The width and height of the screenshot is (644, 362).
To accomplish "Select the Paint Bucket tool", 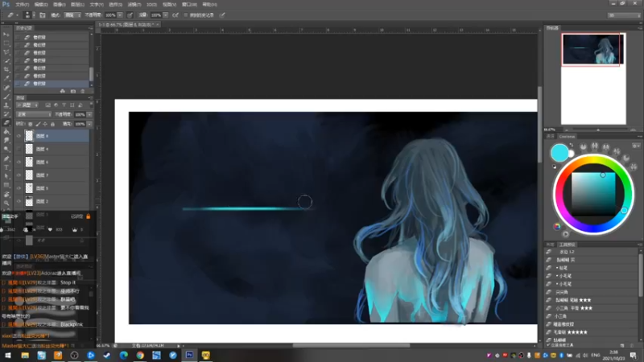I will pyautogui.click(x=6, y=132).
